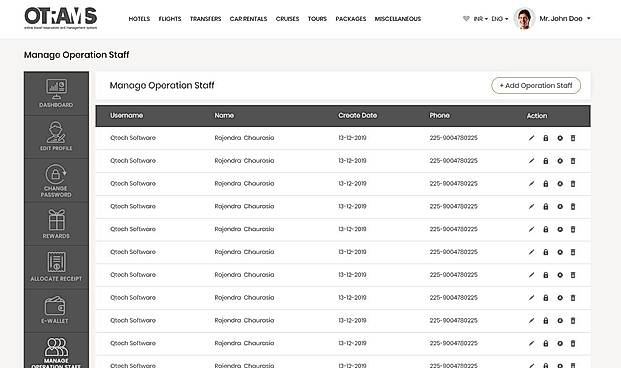
Task: Click the delete trash icon in fourth staff row
Action: coord(573,207)
